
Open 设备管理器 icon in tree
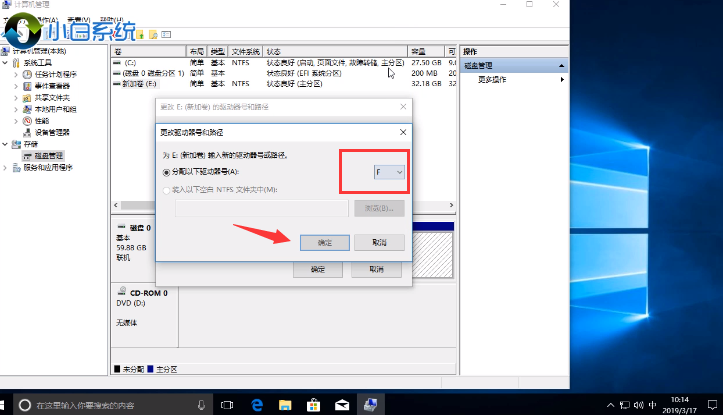[27, 132]
